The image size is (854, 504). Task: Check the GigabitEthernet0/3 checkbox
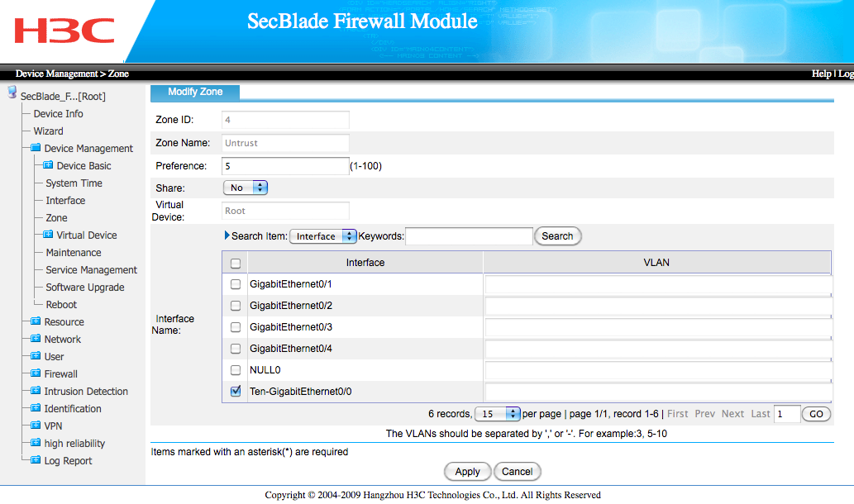[236, 327]
